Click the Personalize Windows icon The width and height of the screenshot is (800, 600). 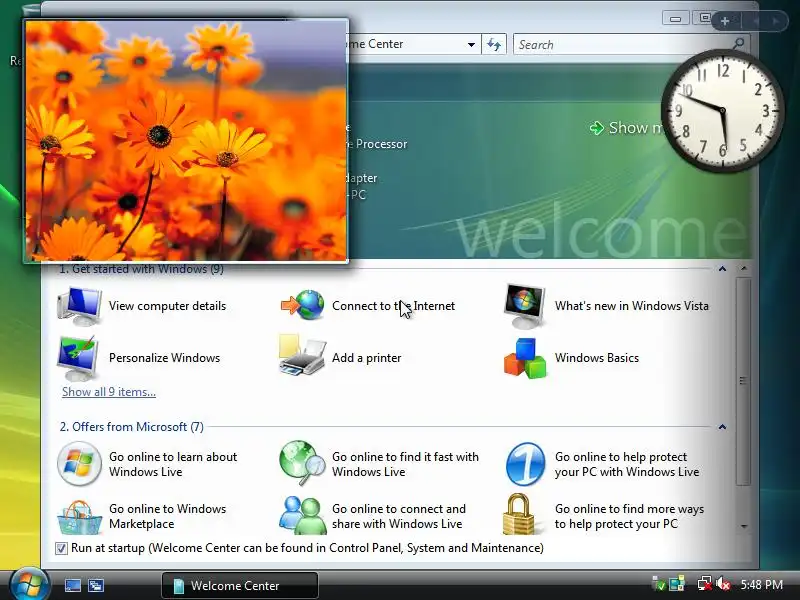[x=78, y=358]
